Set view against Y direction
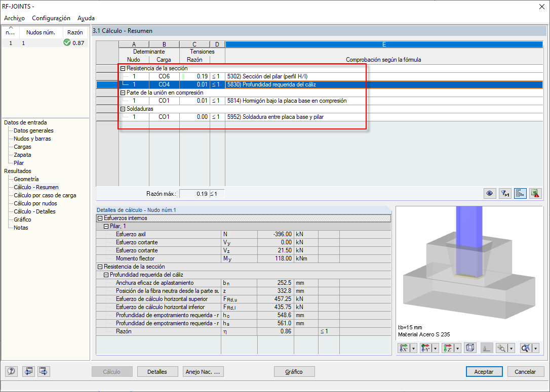 (x=425, y=348)
